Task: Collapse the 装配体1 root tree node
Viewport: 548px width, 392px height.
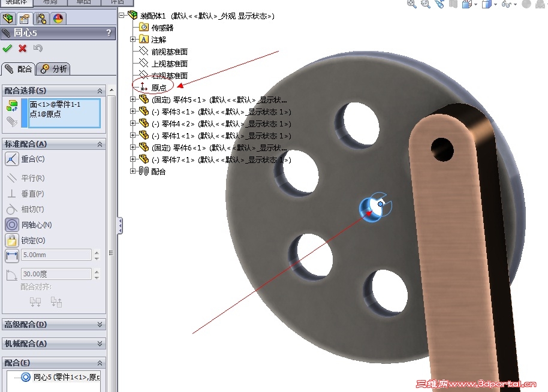Action: (122, 16)
